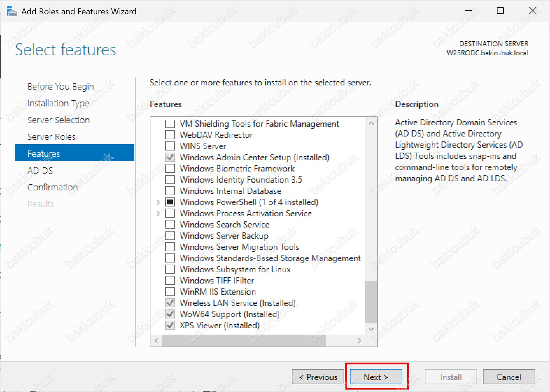Enable Windows Search Service checkbox
Screen dimensions: 550x392
170,224
